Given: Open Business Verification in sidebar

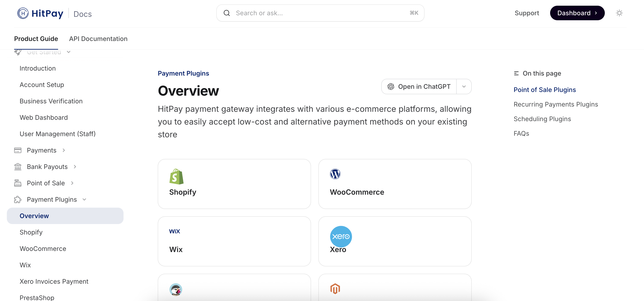Looking at the screenshot, I should tap(51, 101).
